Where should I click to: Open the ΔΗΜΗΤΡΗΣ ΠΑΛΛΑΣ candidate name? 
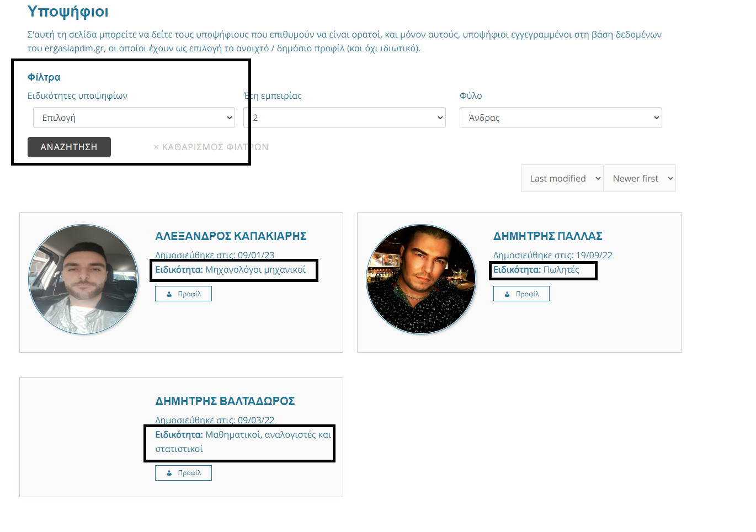[547, 236]
